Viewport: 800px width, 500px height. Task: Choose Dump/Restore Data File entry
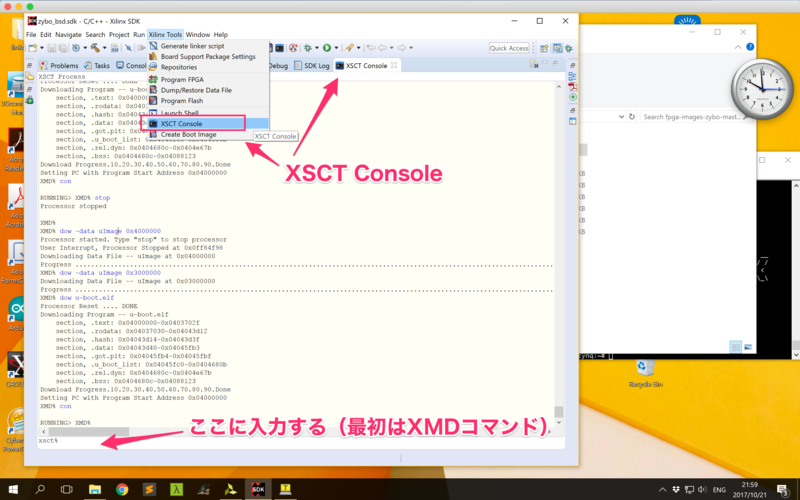tap(208, 90)
